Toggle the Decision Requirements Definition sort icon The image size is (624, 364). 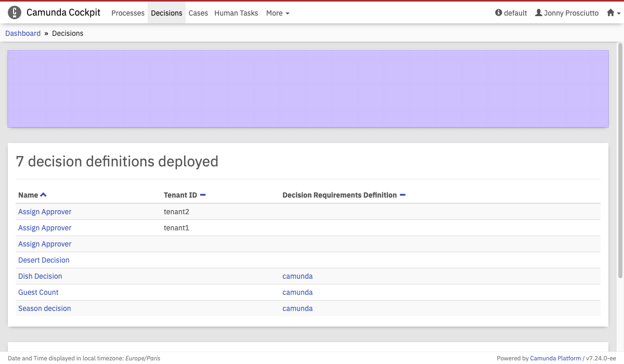(402, 195)
